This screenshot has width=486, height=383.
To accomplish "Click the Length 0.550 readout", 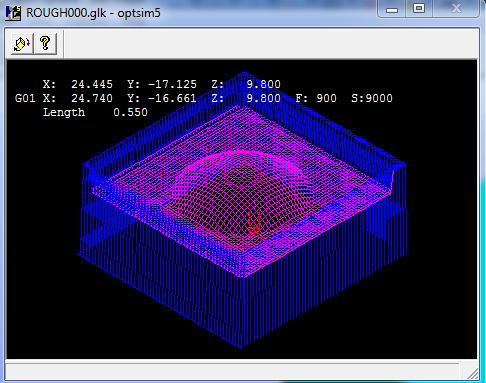I will [x=95, y=112].
